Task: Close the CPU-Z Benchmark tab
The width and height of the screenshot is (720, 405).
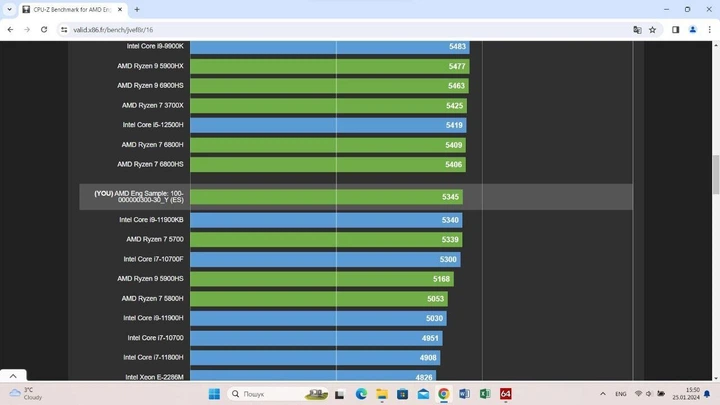Action: tap(120, 9)
